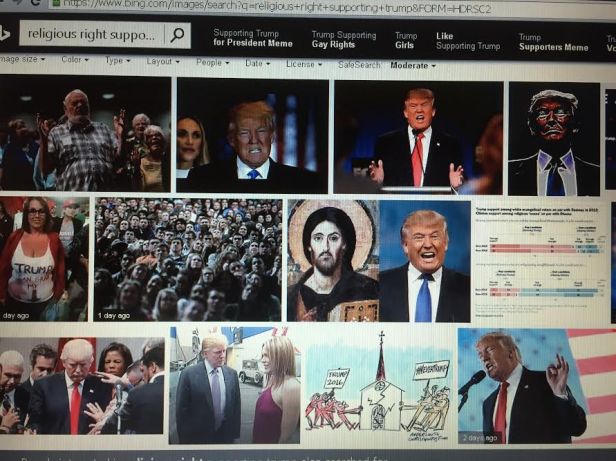Open the SafeSearch Moderate dropdown
The image size is (616, 461).
[413, 66]
